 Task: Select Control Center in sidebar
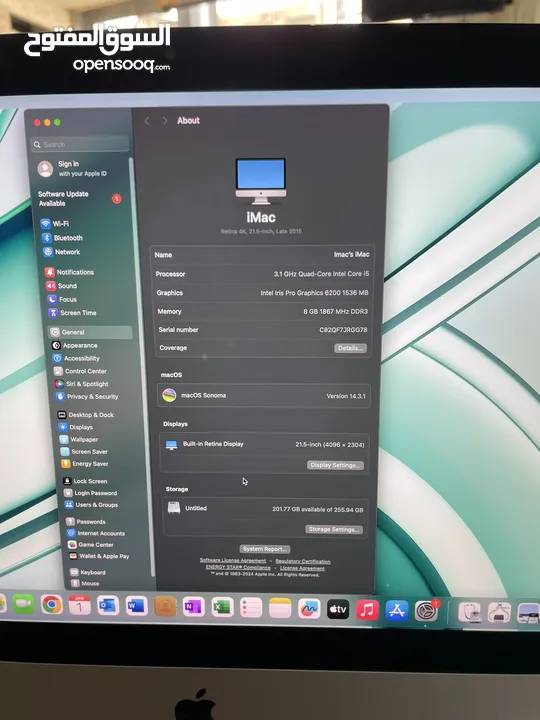click(80, 371)
